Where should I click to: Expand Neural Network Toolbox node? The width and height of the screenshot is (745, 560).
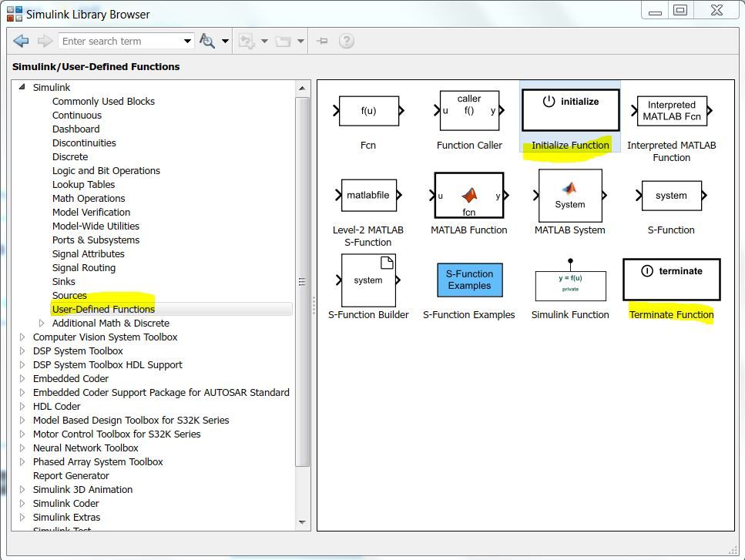22,448
